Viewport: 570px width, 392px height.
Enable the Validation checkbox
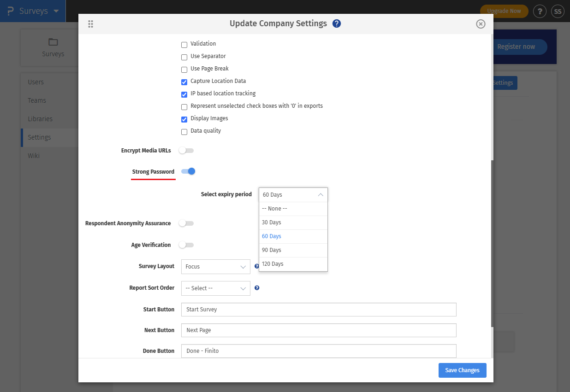coord(184,44)
